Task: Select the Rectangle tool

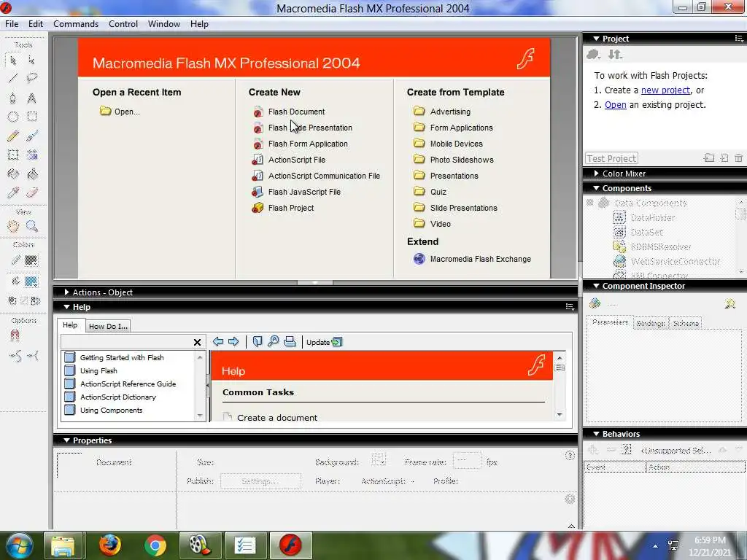Action: (31, 117)
